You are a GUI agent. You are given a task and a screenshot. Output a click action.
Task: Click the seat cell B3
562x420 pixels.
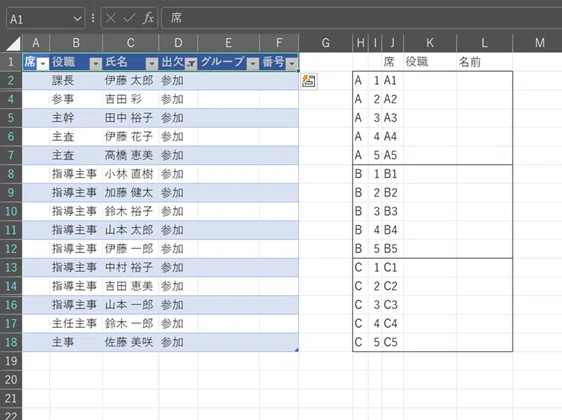click(392, 211)
